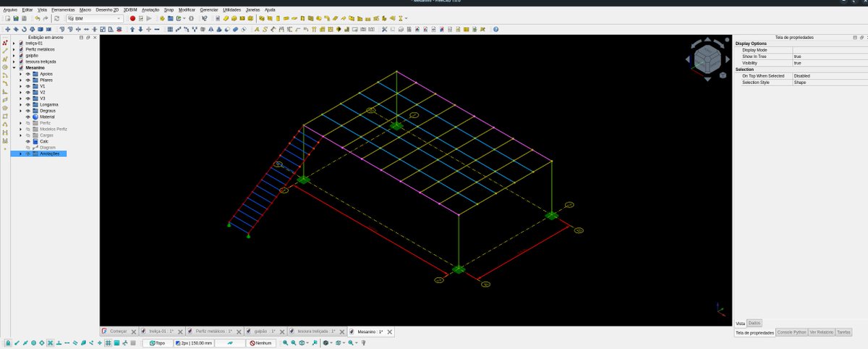Click the Help question mark icon
868x349 pixels.
(495, 30)
